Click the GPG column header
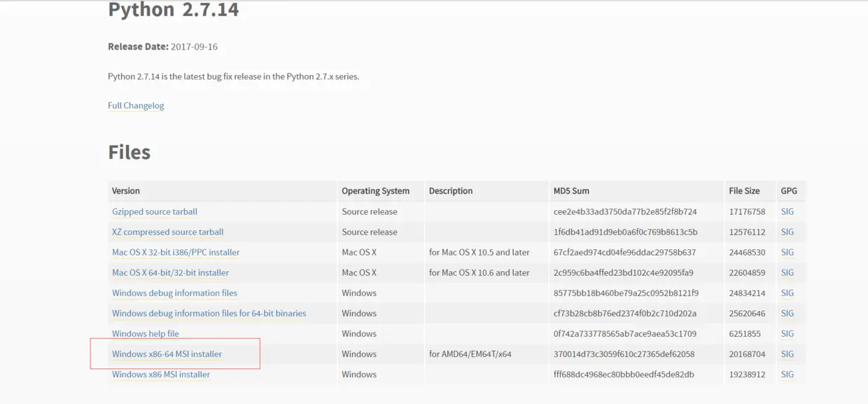The width and height of the screenshot is (868, 404). pos(789,190)
